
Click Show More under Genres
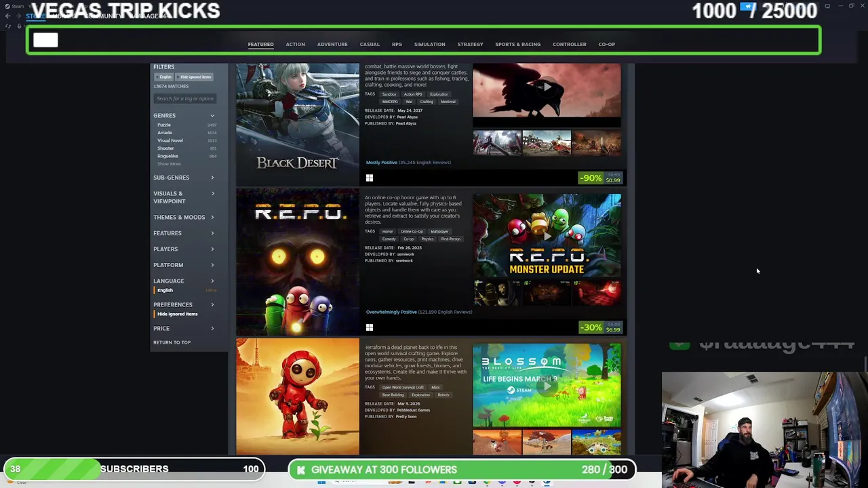click(169, 164)
